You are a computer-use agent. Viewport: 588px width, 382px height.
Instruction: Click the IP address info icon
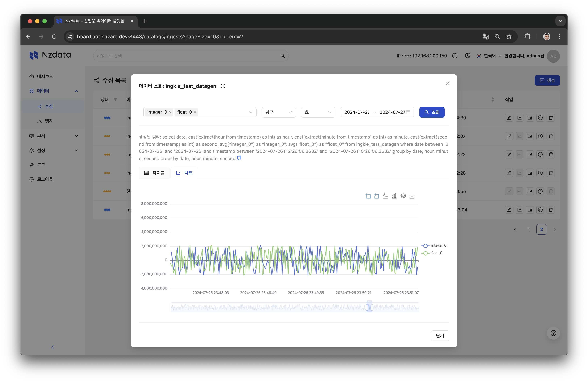(455, 56)
